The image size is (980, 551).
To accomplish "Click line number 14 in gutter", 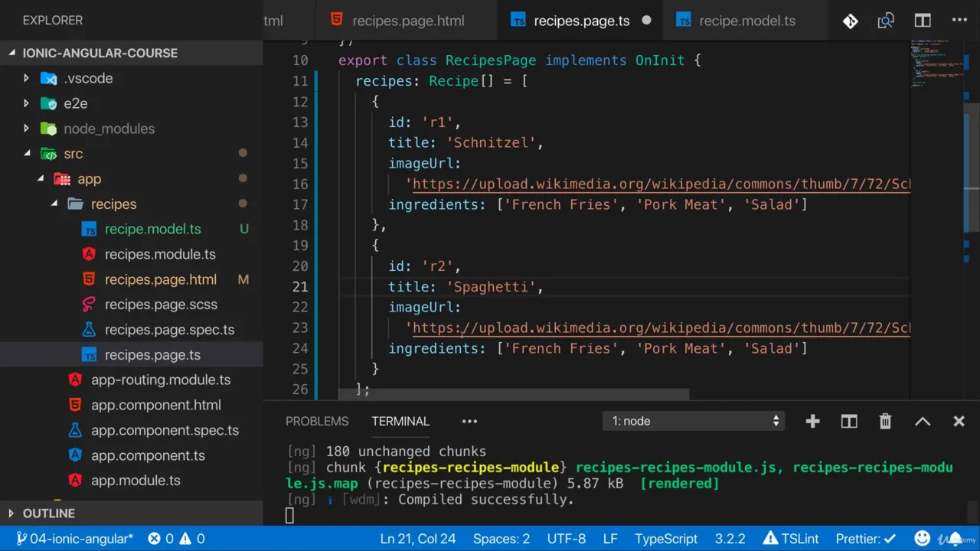I will click(300, 142).
